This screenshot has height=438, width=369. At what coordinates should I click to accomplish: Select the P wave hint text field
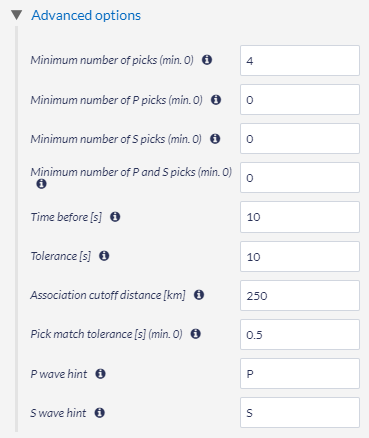click(300, 374)
